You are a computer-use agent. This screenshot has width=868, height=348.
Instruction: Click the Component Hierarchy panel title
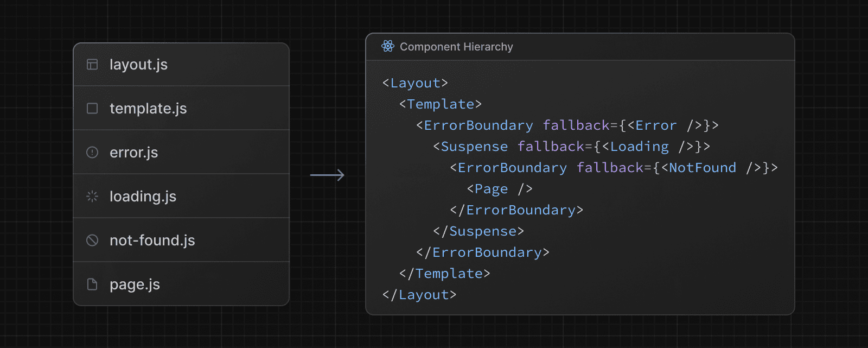[456, 47]
